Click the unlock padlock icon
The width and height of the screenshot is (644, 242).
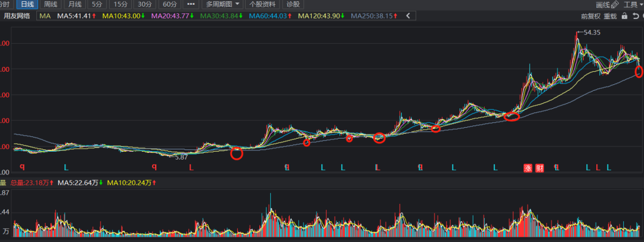point(624,16)
